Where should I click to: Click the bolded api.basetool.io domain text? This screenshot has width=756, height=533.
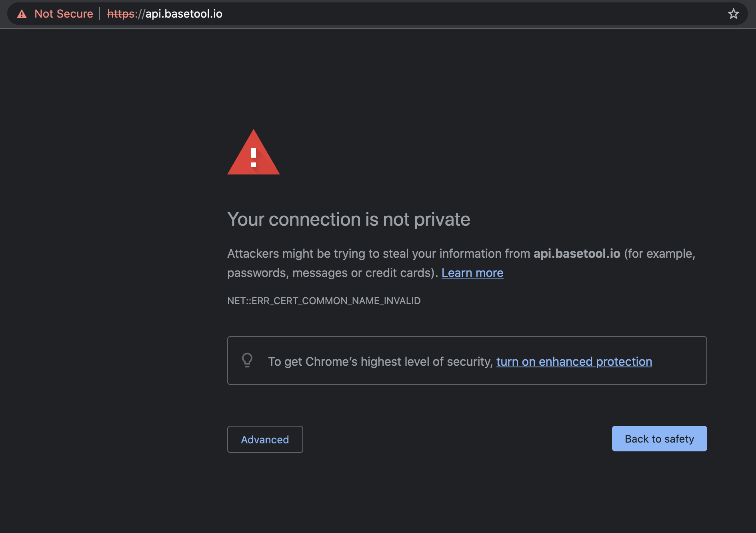(x=577, y=253)
